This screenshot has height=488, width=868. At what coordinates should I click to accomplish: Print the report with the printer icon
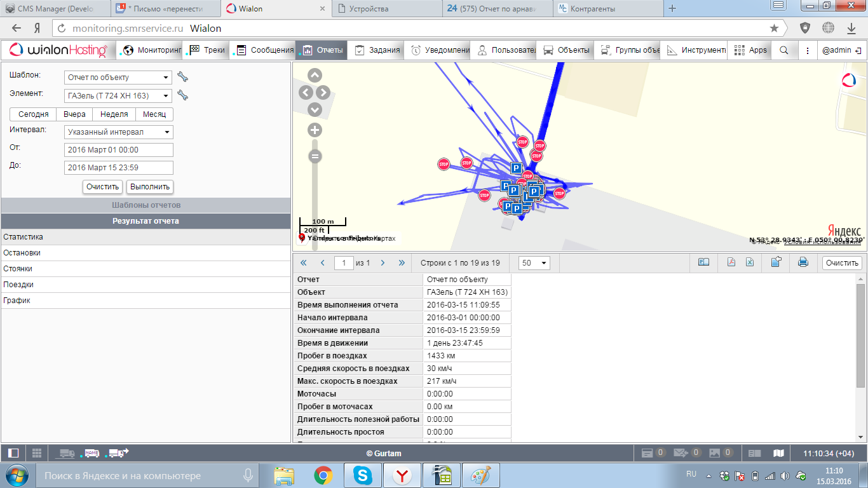tap(803, 262)
